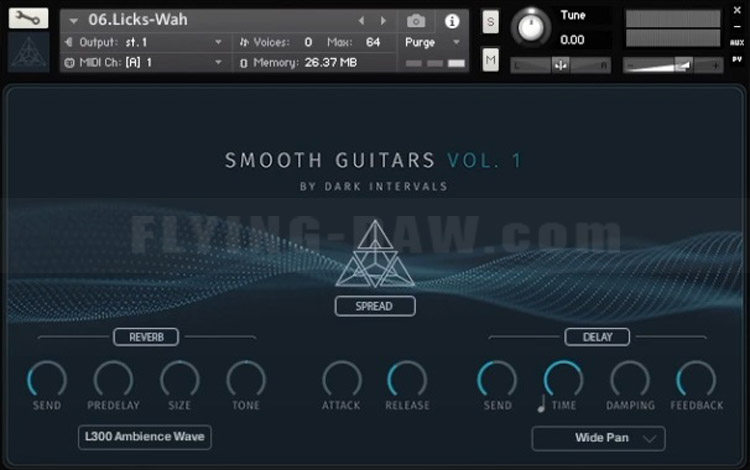Click the Memory icon beside 26.37 MB
750x470 pixels.
[243, 63]
